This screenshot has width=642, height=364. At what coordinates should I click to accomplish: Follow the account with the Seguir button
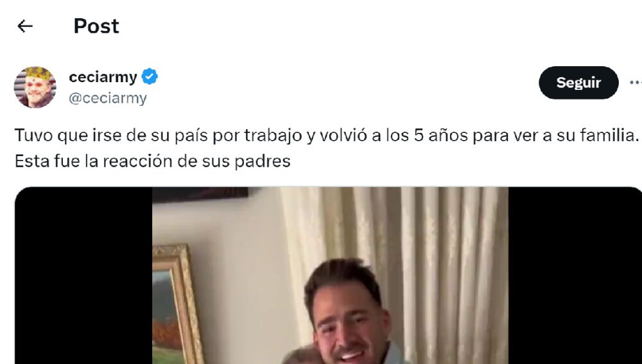pos(578,83)
